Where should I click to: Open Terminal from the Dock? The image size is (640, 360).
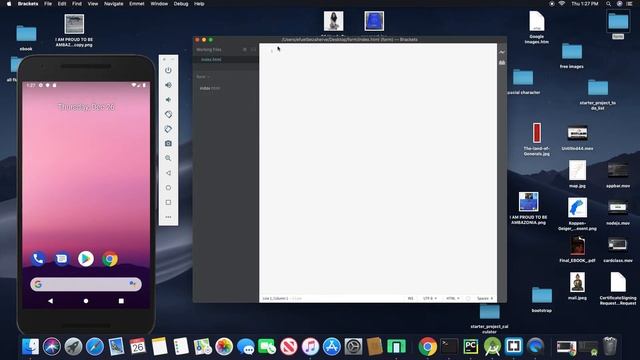point(449,347)
